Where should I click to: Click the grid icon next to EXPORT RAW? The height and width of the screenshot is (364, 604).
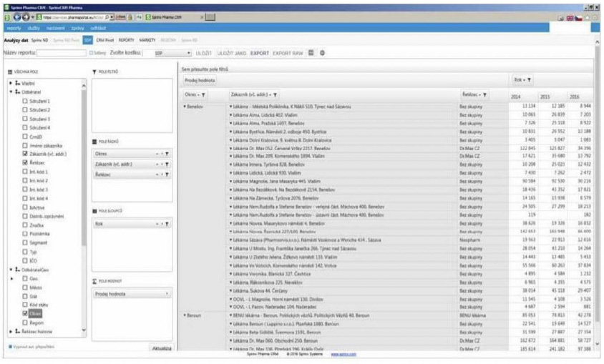pyautogui.click(x=311, y=53)
